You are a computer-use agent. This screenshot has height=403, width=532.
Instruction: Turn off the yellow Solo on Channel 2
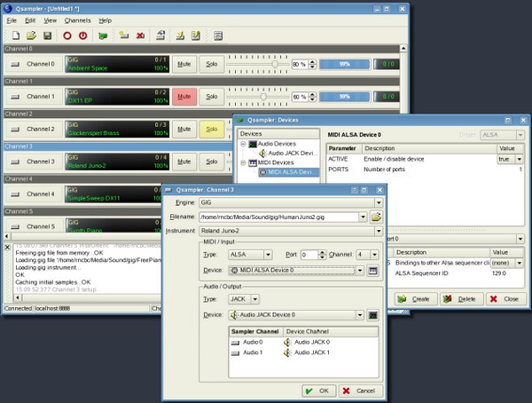212,130
